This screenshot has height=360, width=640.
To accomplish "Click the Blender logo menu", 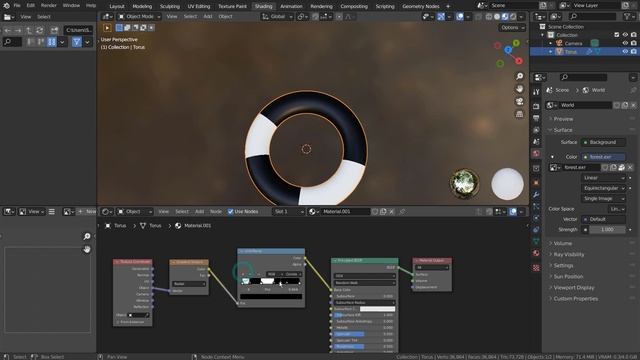I will (6, 6).
